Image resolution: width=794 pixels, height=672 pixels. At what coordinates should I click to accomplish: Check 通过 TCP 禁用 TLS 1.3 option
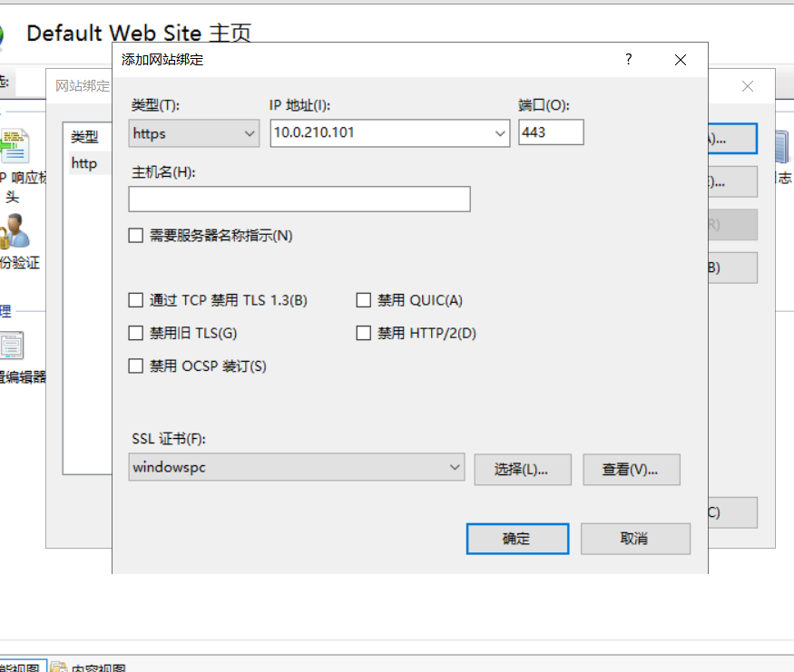[136, 300]
